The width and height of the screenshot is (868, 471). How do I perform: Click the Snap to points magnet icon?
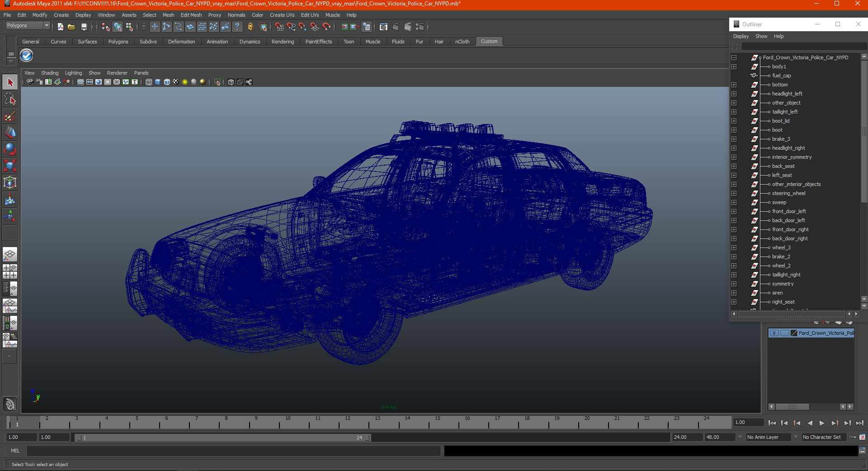click(x=303, y=27)
